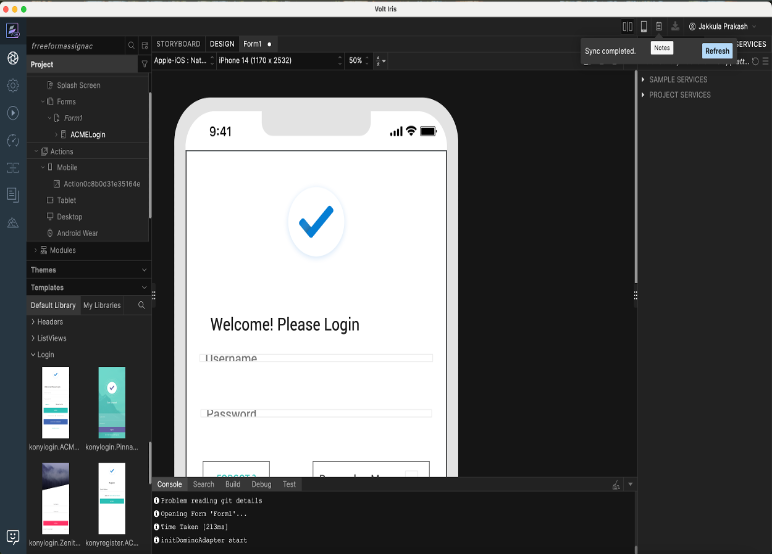Expand the ACMELogin tree item
This screenshot has width=772, height=554.
coord(57,134)
